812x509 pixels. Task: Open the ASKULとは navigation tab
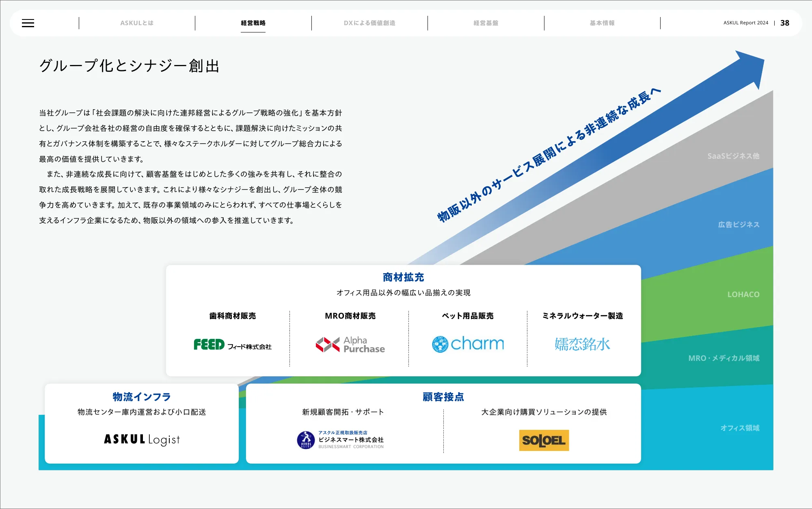point(137,23)
